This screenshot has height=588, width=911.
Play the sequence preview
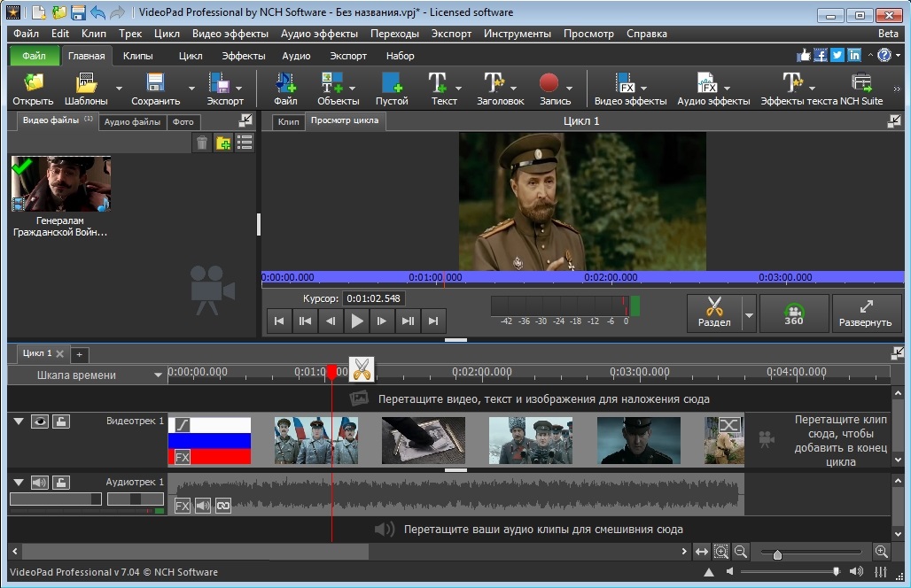coord(357,321)
